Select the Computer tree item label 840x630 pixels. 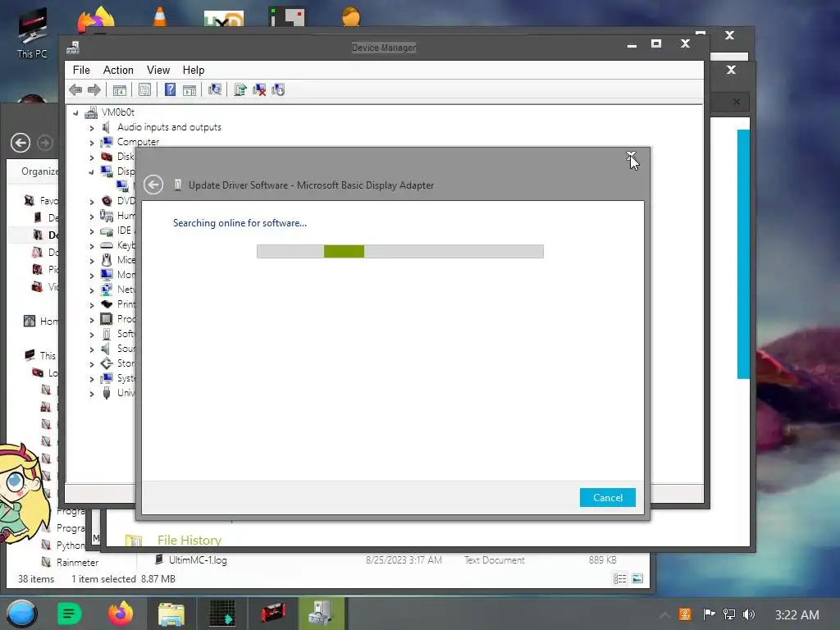(138, 142)
